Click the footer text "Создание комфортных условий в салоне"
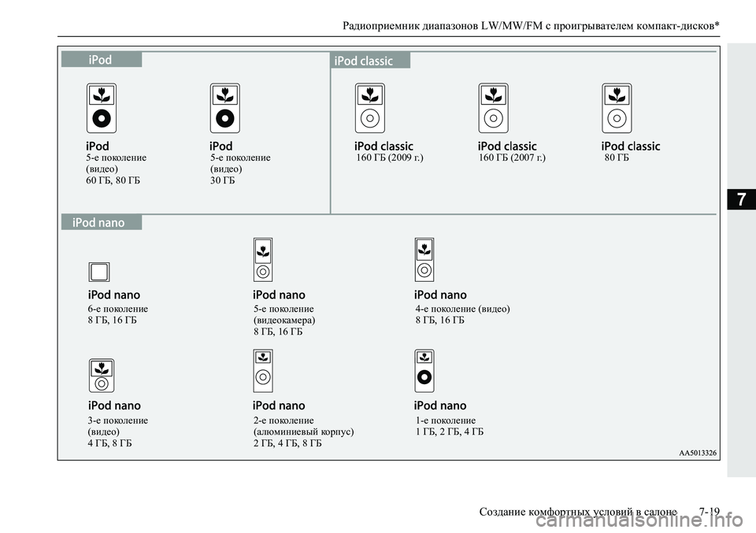756x533 pixels. [x=578, y=512]
